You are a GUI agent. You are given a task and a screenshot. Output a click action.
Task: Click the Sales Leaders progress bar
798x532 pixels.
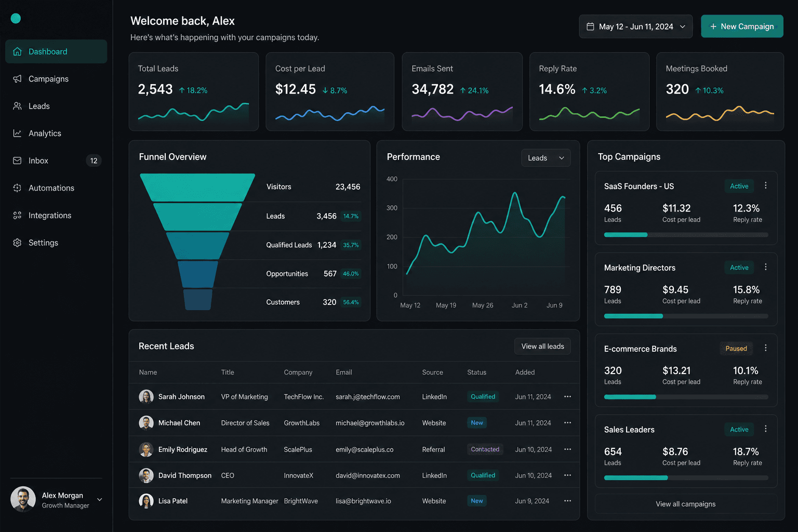(686, 477)
